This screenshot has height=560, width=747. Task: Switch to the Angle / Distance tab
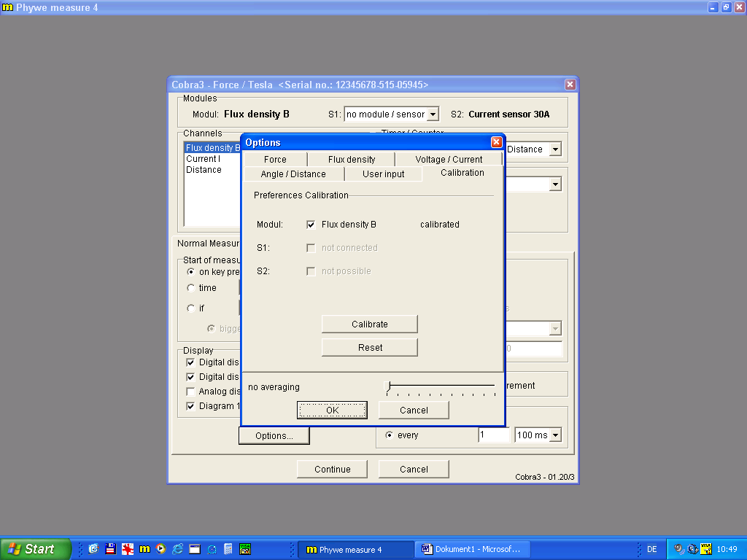tap(293, 174)
